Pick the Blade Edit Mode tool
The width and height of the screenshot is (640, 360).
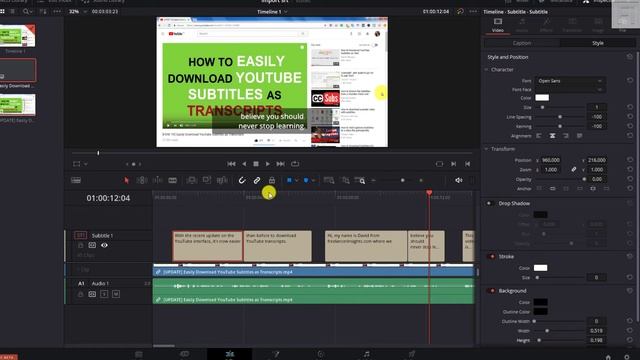tap(173, 180)
